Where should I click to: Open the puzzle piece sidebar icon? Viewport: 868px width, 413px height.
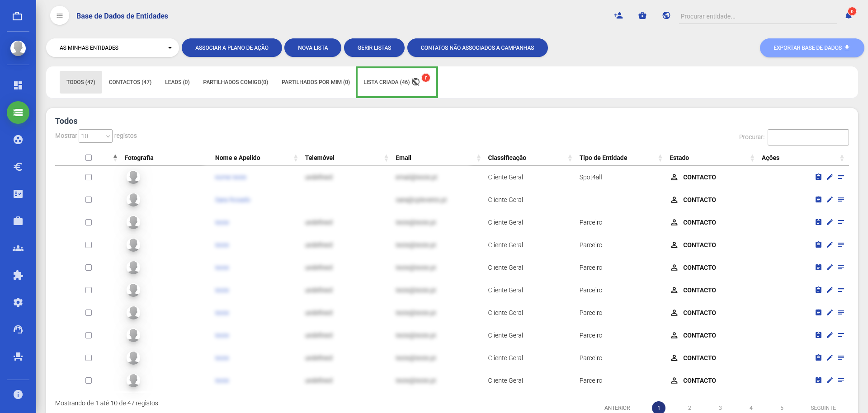coord(18,275)
